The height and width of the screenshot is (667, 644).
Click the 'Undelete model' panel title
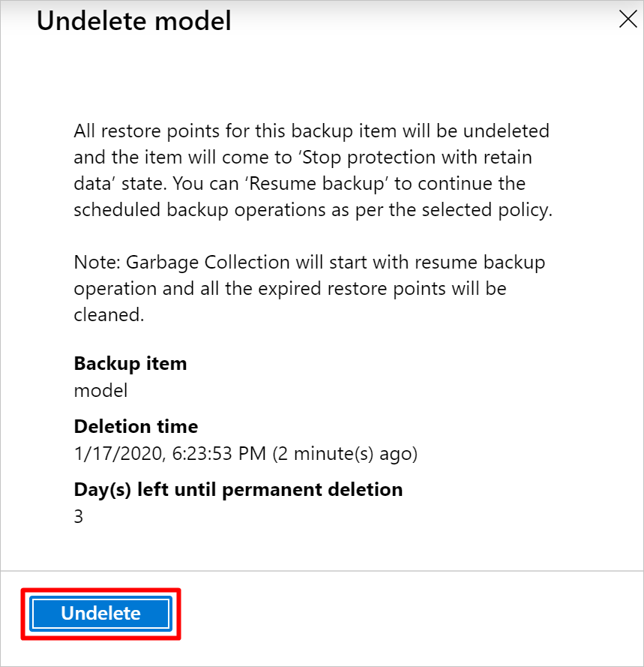coord(134,22)
